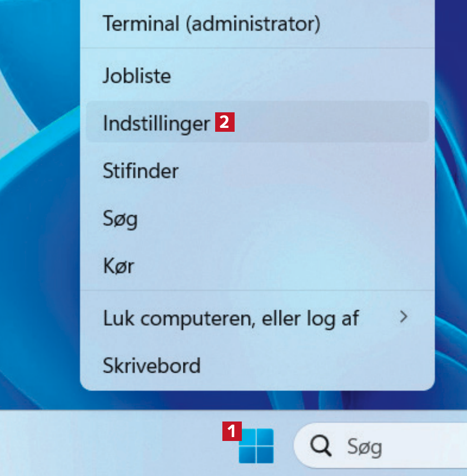Viewport: 467px width, 476px height.
Task: Select Indstillinger in the menu
Action: (x=156, y=123)
